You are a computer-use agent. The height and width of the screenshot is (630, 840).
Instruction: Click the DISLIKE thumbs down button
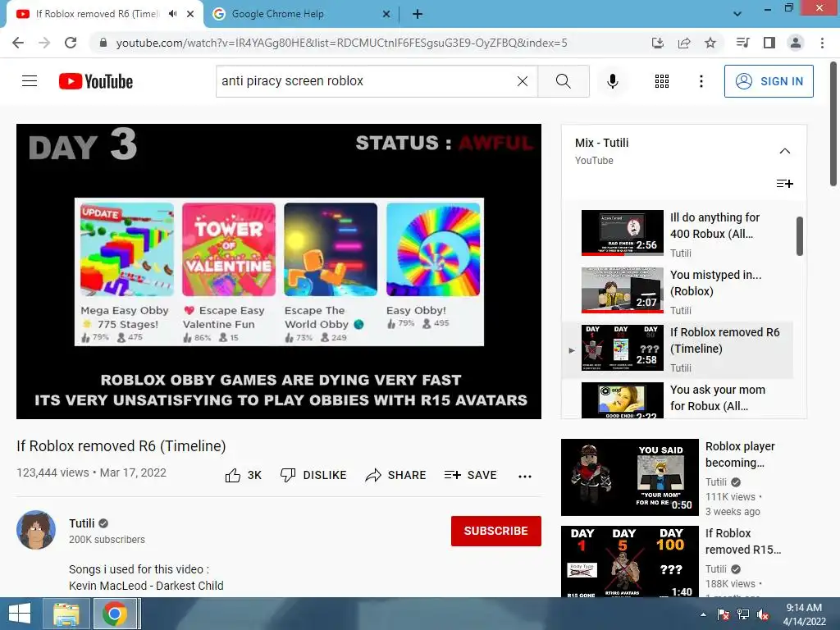click(x=313, y=475)
